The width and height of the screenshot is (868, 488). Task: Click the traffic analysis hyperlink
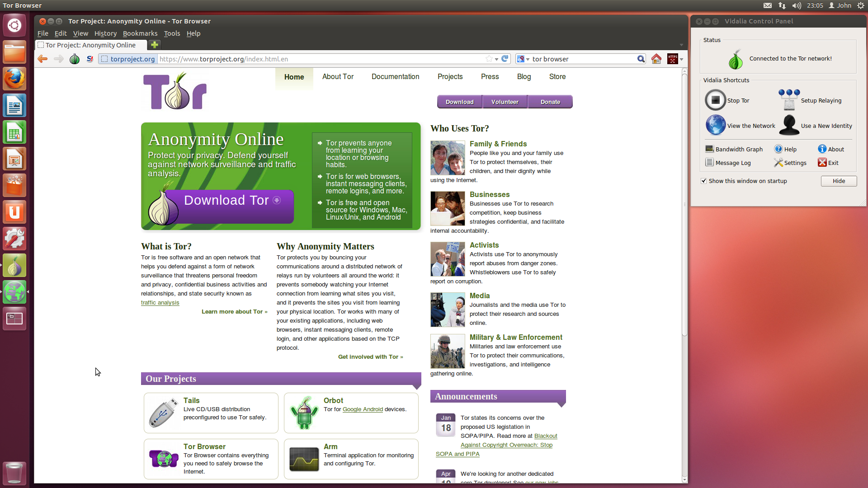[x=160, y=303]
